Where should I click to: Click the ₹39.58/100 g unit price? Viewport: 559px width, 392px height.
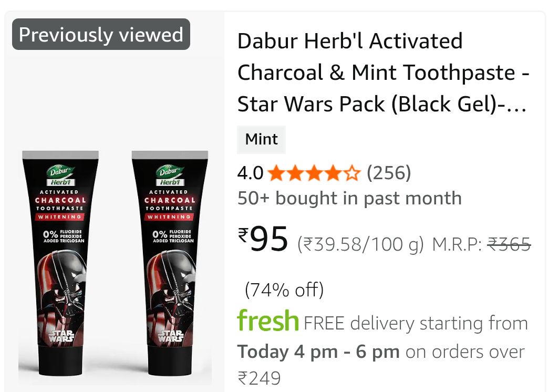click(360, 245)
